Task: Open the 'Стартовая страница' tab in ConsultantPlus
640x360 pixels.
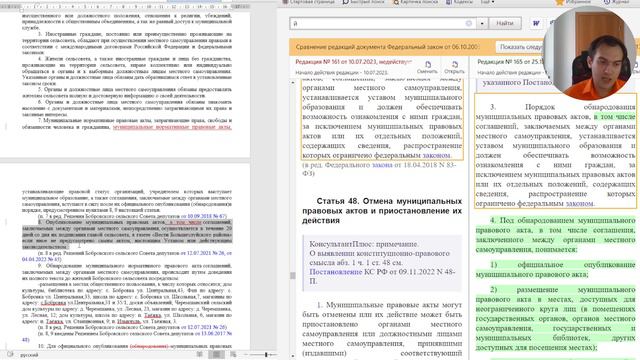Action: coord(309,2)
